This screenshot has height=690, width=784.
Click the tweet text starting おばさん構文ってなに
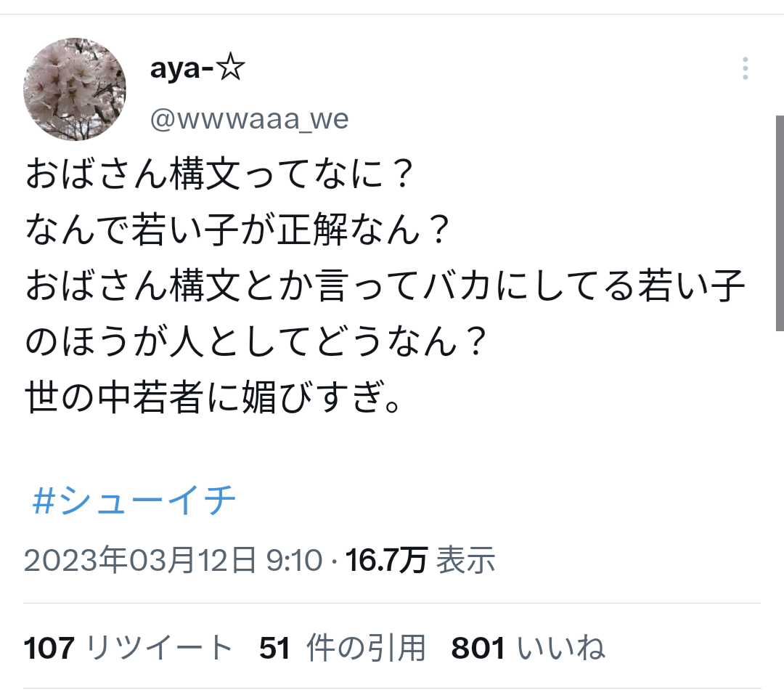pyautogui.click(x=385, y=285)
